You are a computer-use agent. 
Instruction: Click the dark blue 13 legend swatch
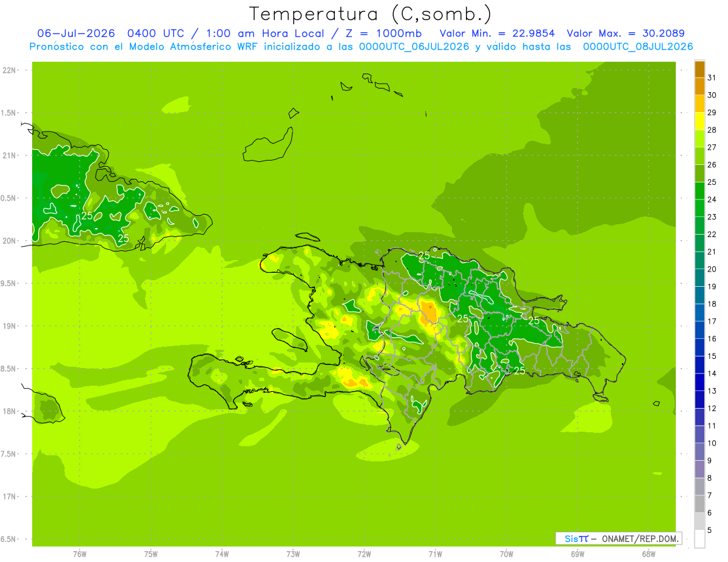point(699,383)
